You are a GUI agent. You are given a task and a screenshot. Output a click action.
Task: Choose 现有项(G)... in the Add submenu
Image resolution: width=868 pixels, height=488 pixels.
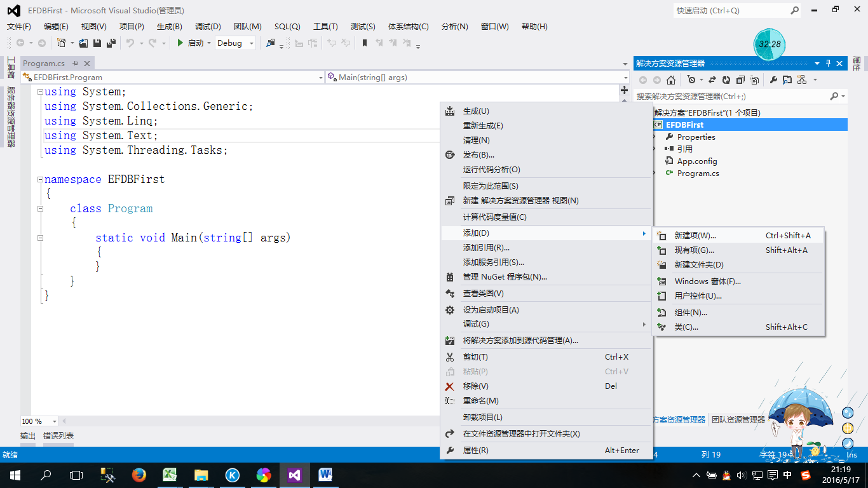pyautogui.click(x=738, y=250)
